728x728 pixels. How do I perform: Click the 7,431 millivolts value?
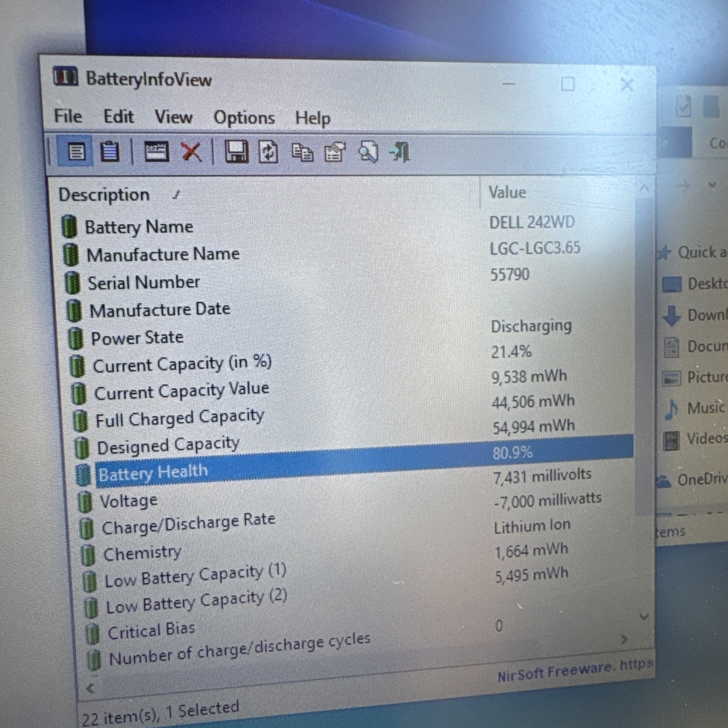[x=542, y=476]
